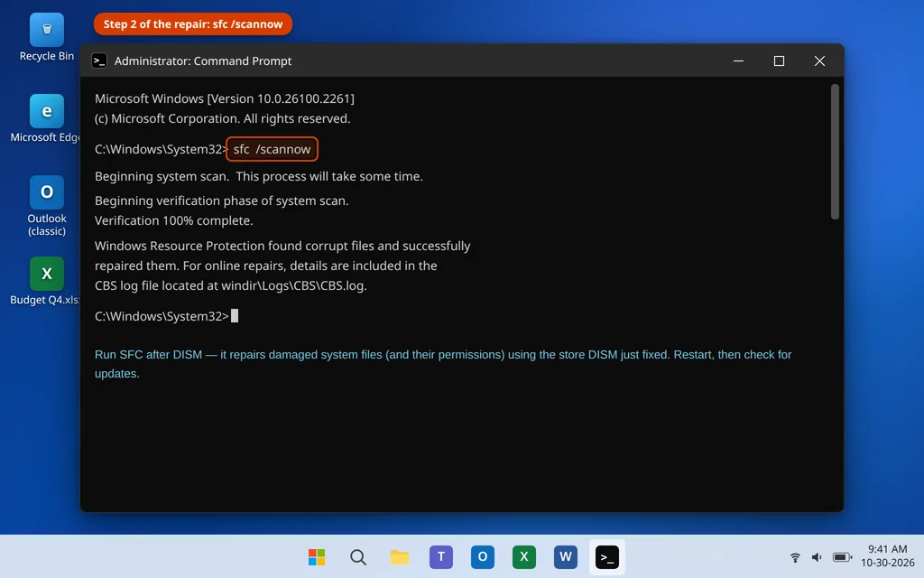924x578 pixels.
Task: Maximize the Command Prompt window
Action: click(x=779, y=61)
